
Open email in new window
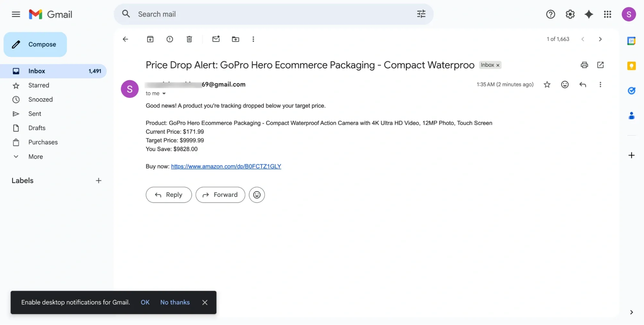(x=600, y=65)
